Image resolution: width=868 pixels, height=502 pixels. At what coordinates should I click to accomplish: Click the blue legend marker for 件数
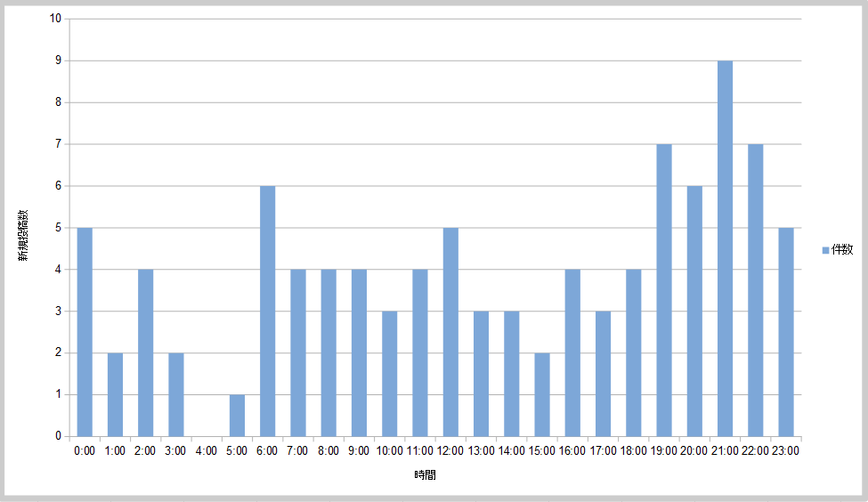coord(825,251)
